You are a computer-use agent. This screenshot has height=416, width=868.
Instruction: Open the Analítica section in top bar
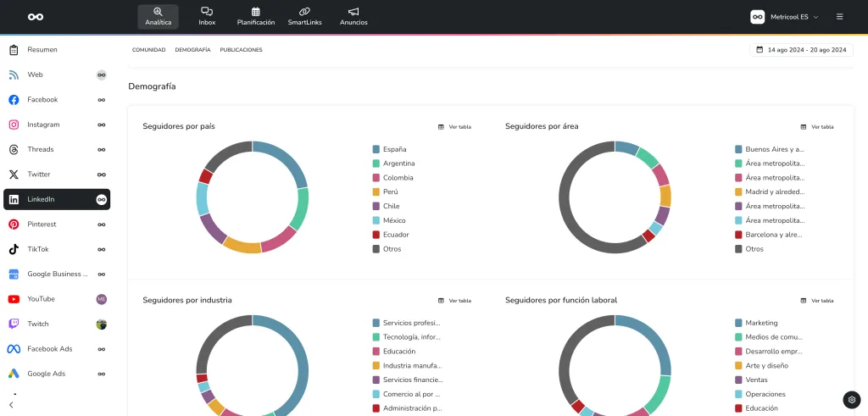point(158,16)
